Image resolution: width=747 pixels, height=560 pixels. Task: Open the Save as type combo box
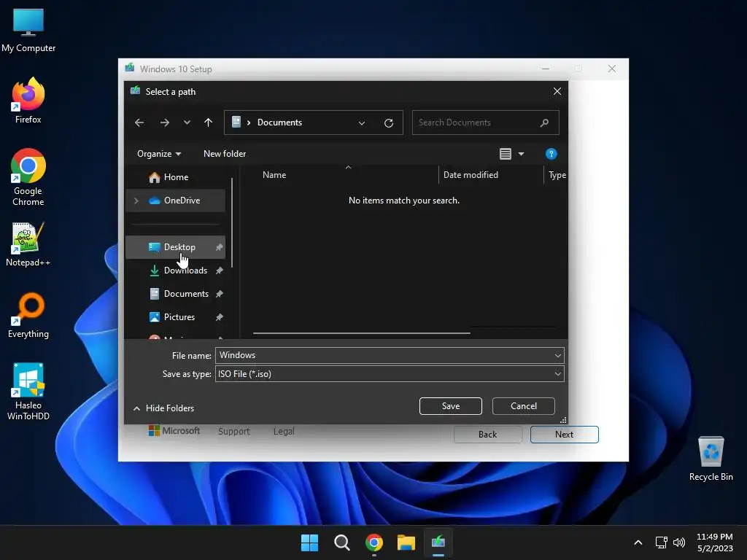click(x=390, y=374)
